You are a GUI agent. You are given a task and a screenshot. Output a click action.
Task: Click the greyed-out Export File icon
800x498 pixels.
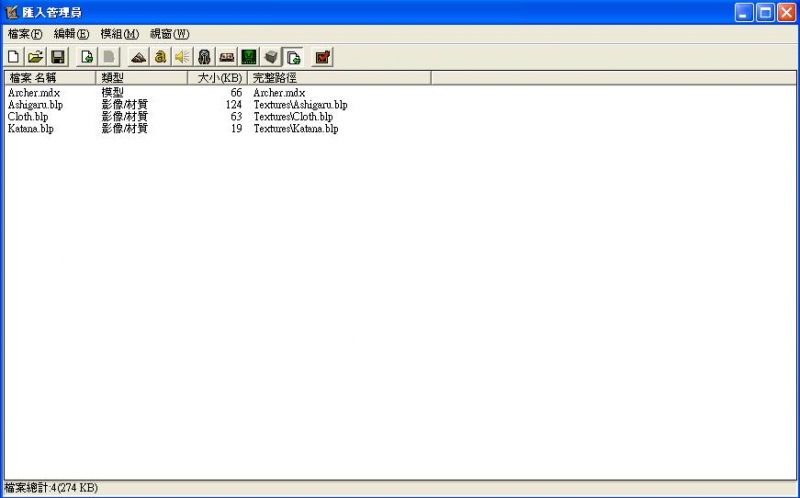(109, 57)
